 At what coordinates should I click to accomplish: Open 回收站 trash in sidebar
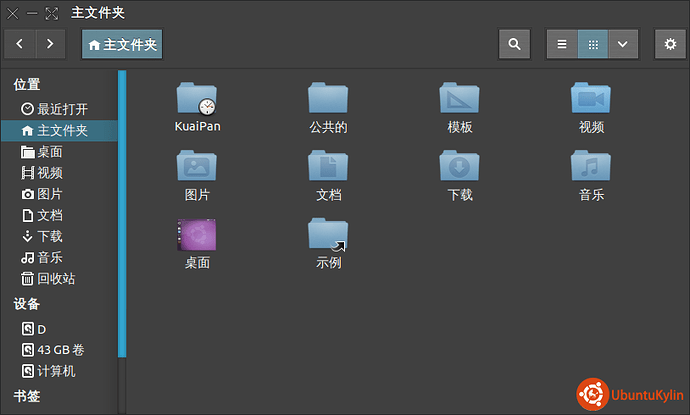coord(56,278)
